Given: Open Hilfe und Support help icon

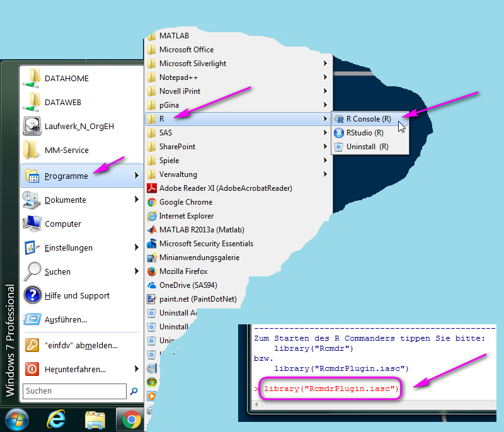Looking at the screenshot, I should pos(33,295).
